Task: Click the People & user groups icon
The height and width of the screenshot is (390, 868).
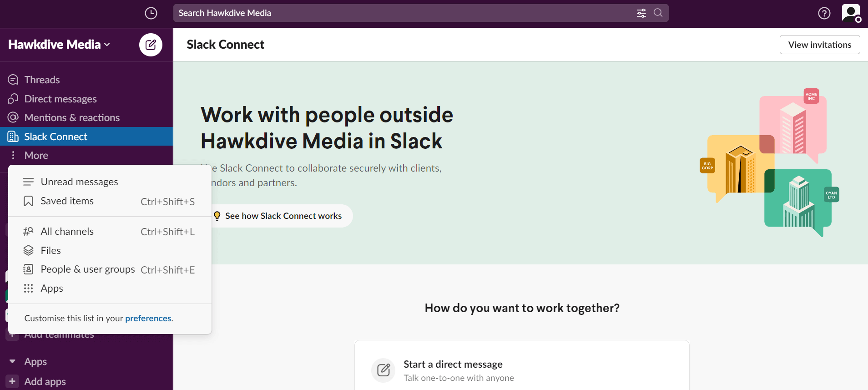Action: 28,269
